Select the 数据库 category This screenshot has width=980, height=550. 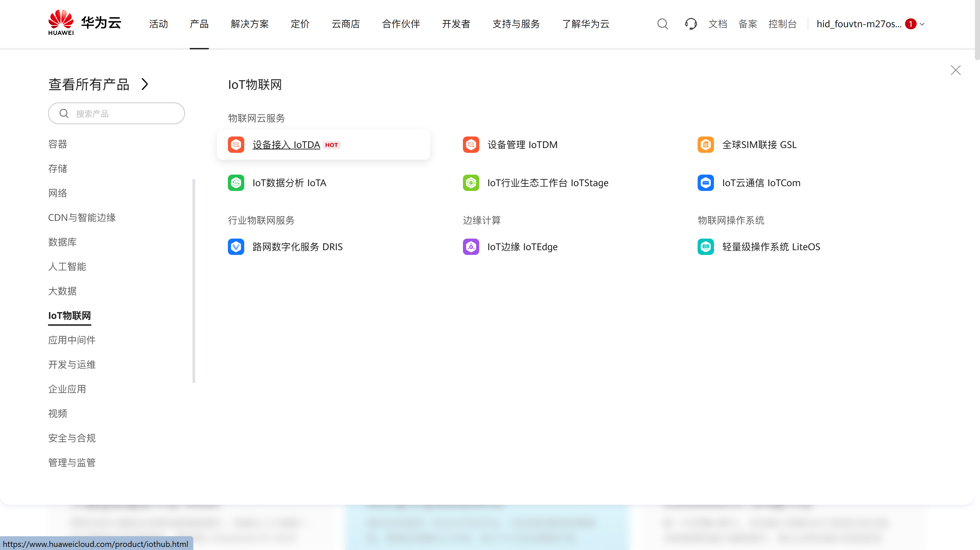(62, 242)
